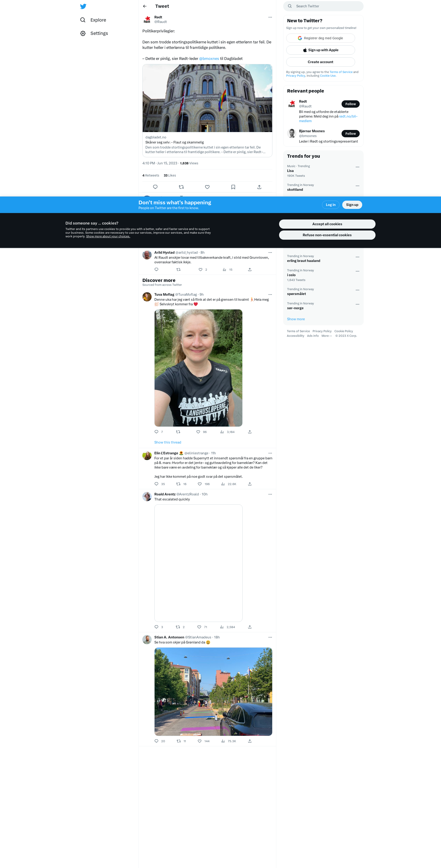
Task: Open Stian A. Antonsen's street photo
Action: coord(213,691)
